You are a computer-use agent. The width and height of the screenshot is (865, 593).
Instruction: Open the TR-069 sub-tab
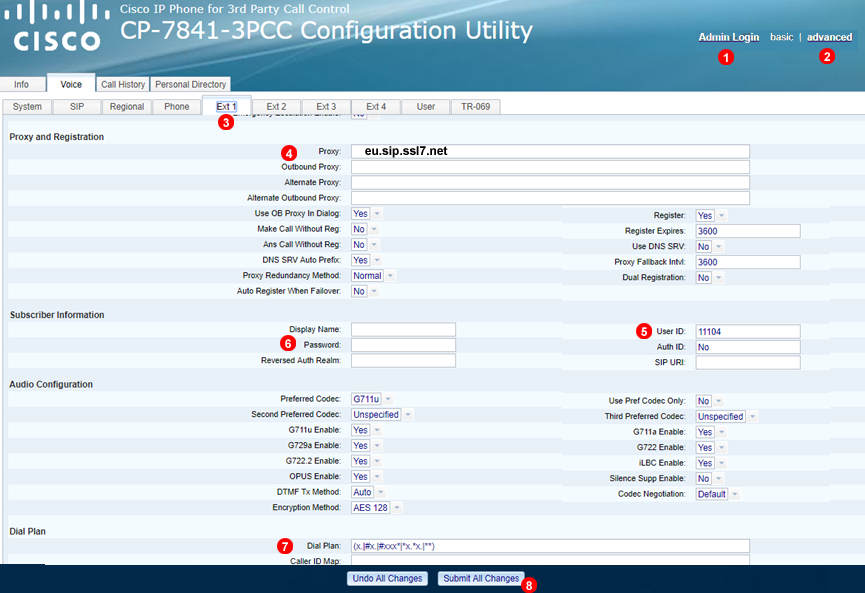pos(476,106)
